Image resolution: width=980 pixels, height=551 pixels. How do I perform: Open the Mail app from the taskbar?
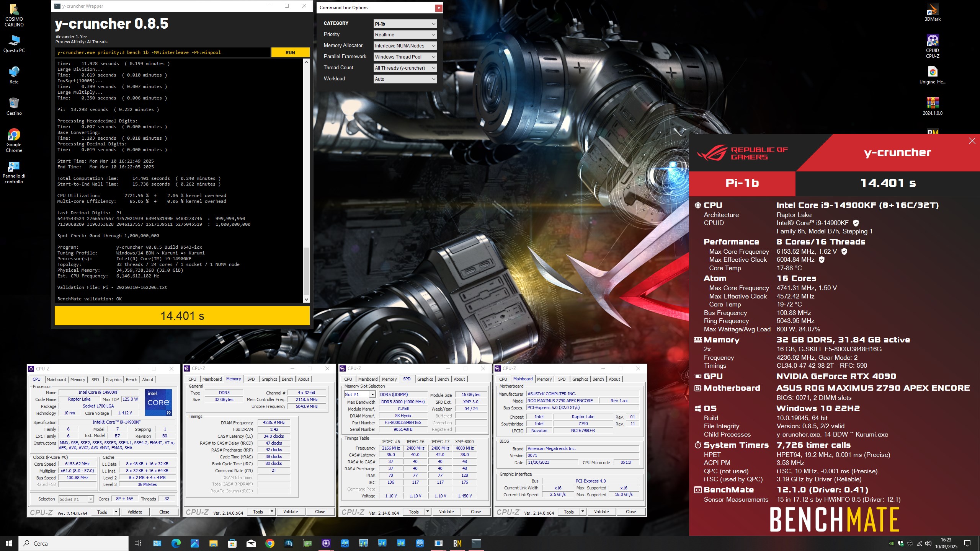coord(251,543)
